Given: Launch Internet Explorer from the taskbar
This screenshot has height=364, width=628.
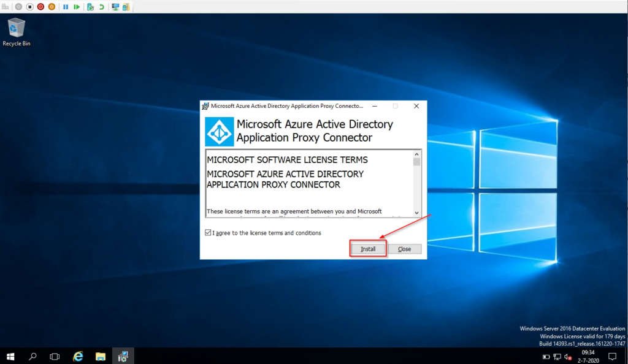Looking at the screenshot, I should tap(78, 356).
